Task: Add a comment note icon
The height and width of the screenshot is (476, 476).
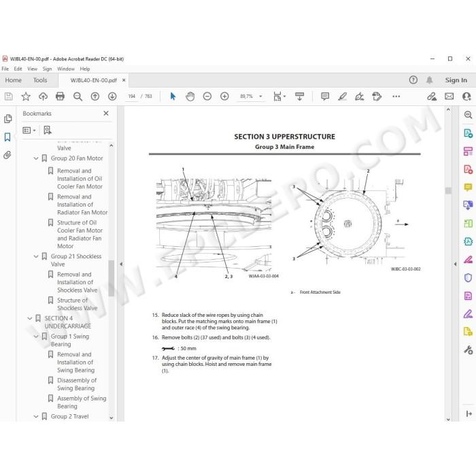Action: pos(325,97)
